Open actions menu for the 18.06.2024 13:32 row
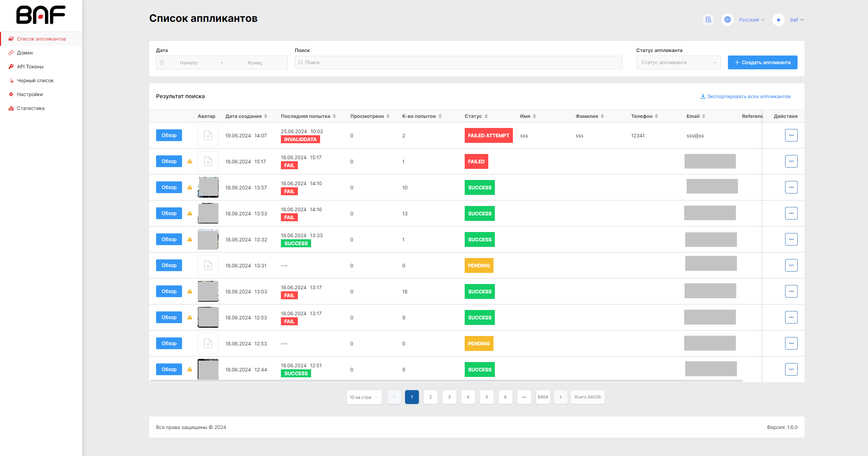The width and height of the screenshot is (868, 456). click(x=791, y=239)
